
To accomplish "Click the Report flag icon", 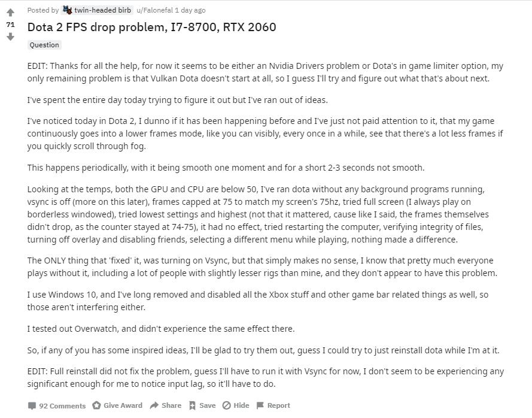I will tap(260, 405).
